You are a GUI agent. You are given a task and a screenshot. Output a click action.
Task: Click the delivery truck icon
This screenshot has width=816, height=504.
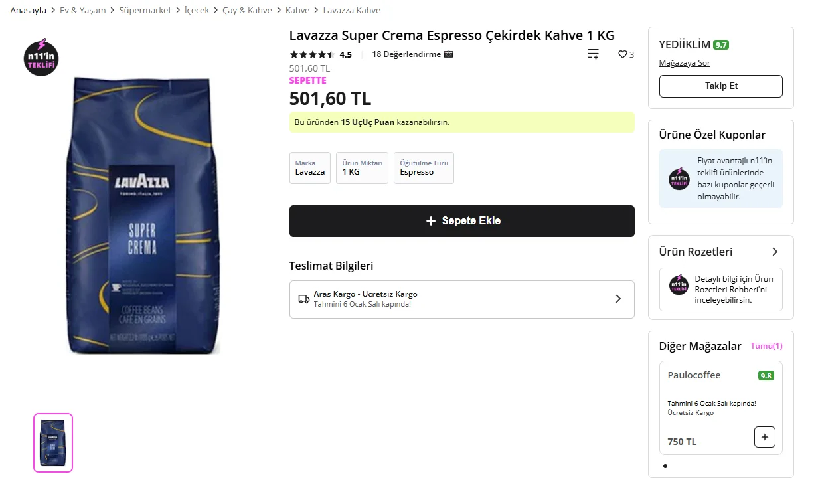point(304,299)
